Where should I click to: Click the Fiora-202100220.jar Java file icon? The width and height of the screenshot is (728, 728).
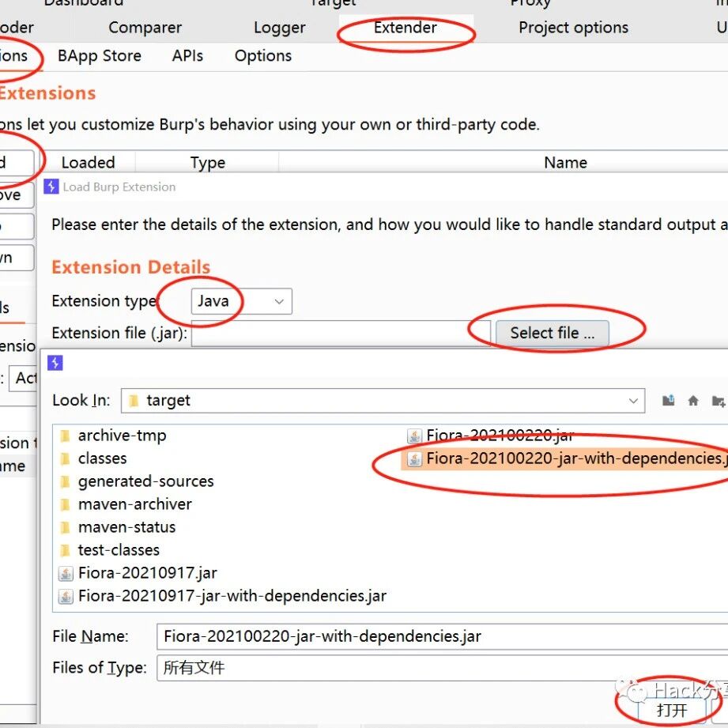[414, 436]
